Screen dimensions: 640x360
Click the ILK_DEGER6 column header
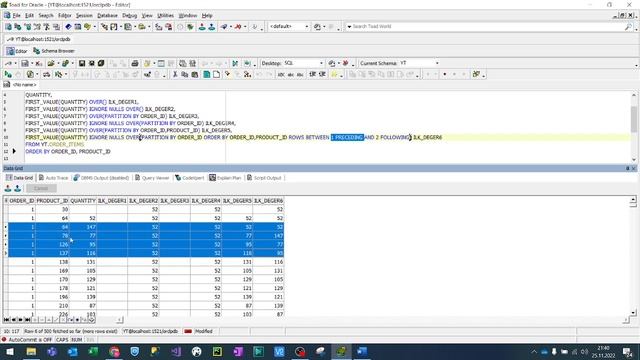coord(268,201)
